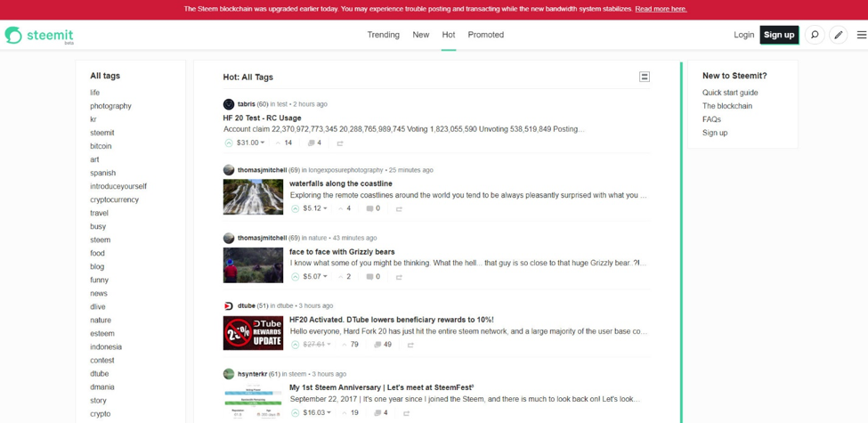Screen dimensions: 868x423
Task: Upvote face to face with Grizzly bears
Action: 295,276
